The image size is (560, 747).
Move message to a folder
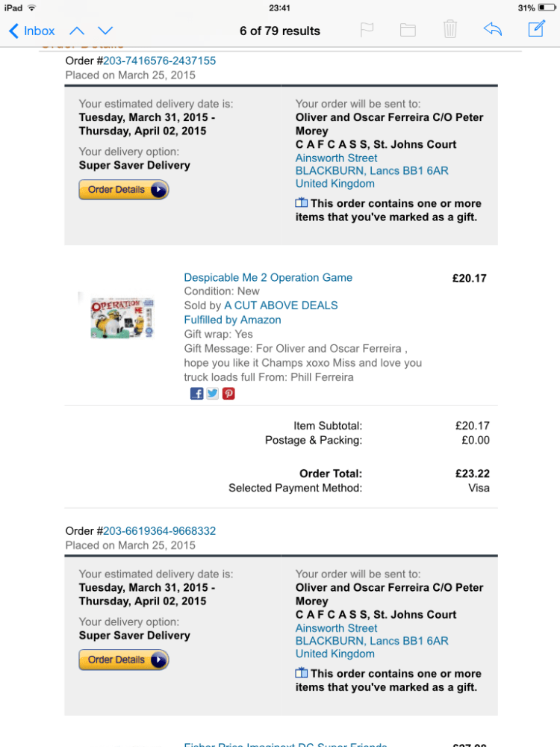click(408, 30)
